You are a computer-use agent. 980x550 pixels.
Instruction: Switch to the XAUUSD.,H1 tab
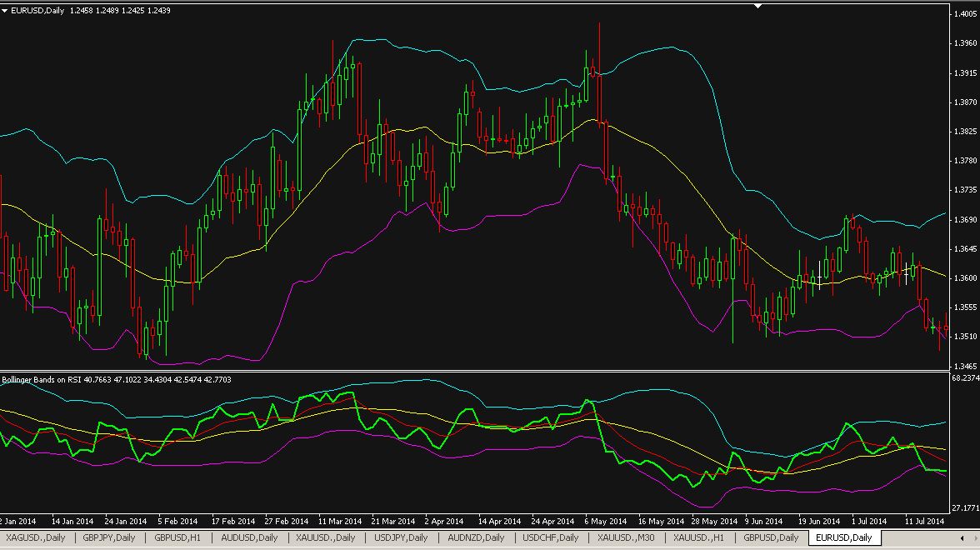[x=698, y=537]
